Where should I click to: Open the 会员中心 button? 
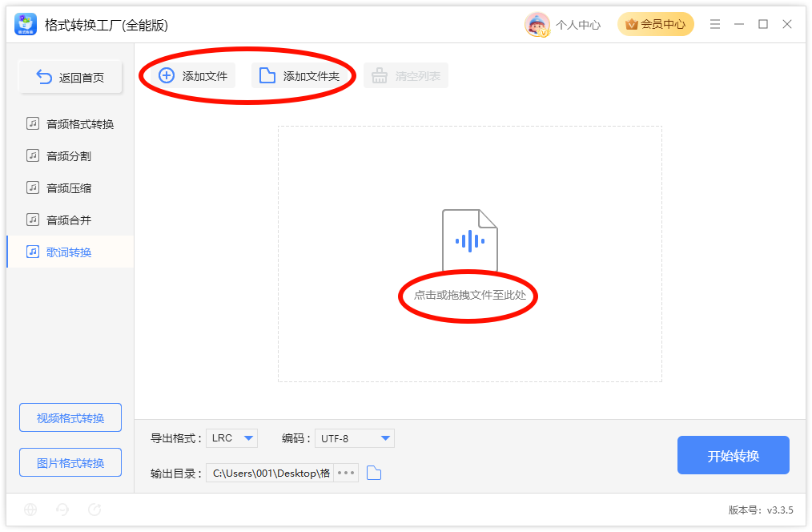pyautogui.click(x=656, y=24)
